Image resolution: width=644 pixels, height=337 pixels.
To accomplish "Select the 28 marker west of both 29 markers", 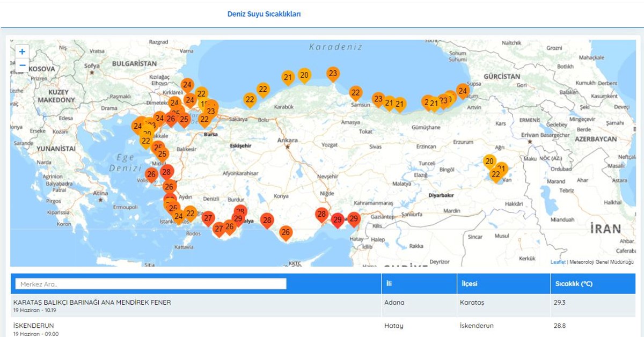I will (321, 215).
